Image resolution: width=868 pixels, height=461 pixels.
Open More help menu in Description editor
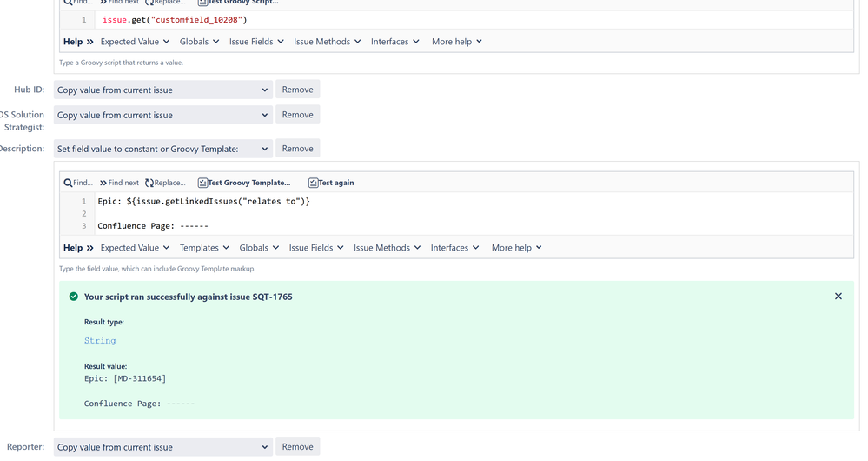(516, 248)
